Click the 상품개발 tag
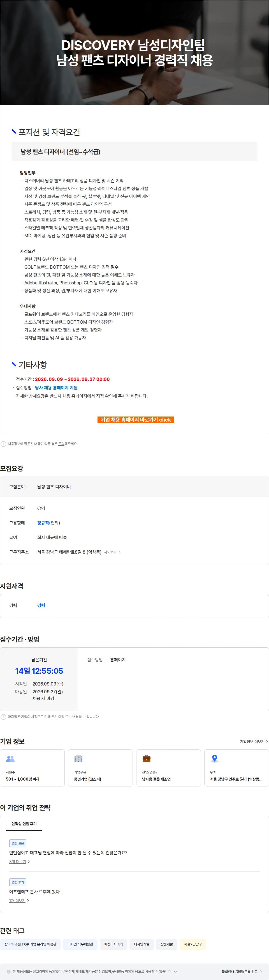This screenshot has width=269, height=980. (166, 944)
